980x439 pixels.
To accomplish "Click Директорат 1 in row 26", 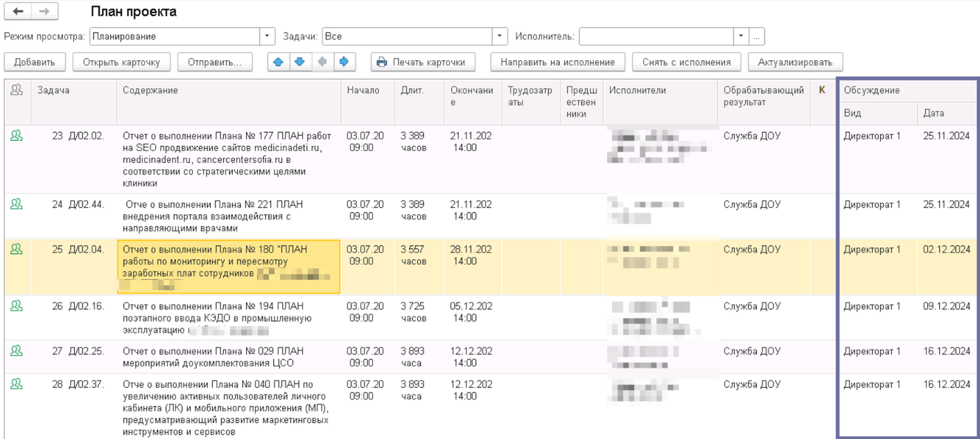I will (x=872, y=306).
